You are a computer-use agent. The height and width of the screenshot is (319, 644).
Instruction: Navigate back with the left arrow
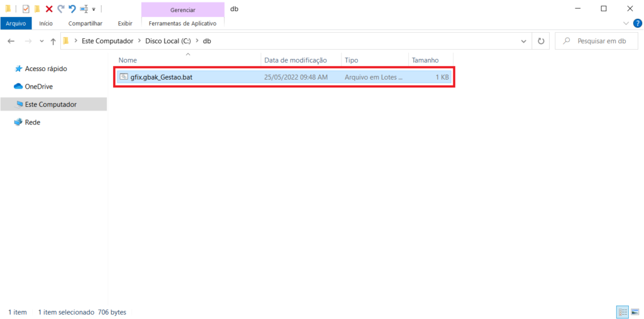tap(11, 41)
